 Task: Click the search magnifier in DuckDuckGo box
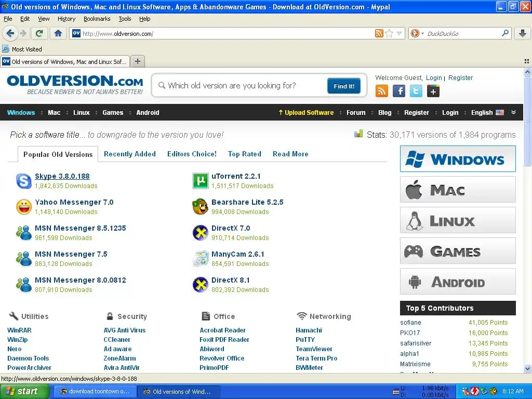pyautogui.click(x=505, y=33)
